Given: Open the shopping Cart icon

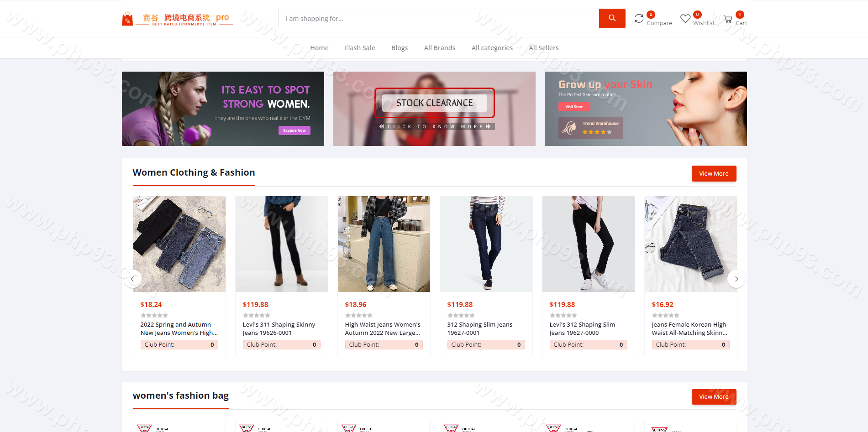Looking at the screenshot, I should (x=728, y=19).
